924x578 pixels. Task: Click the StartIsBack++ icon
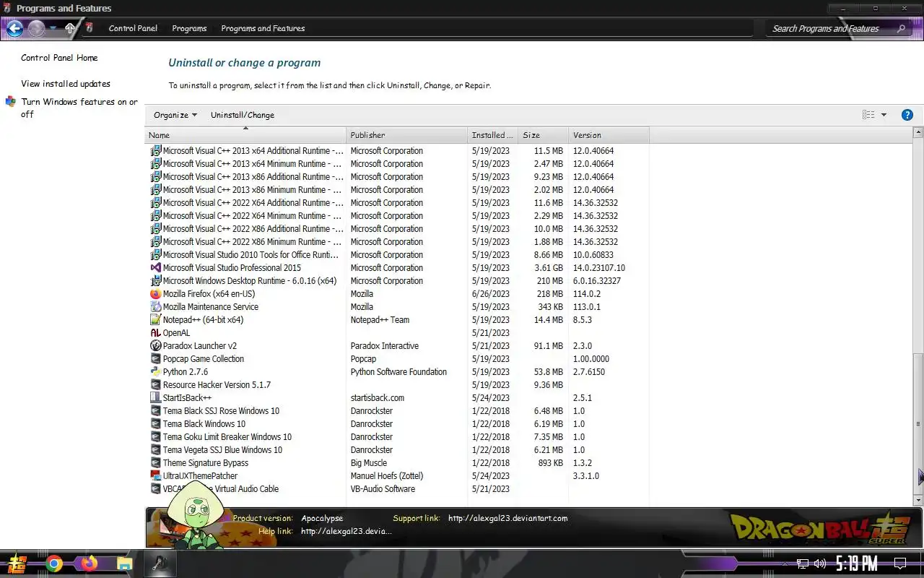pos(155,398)
